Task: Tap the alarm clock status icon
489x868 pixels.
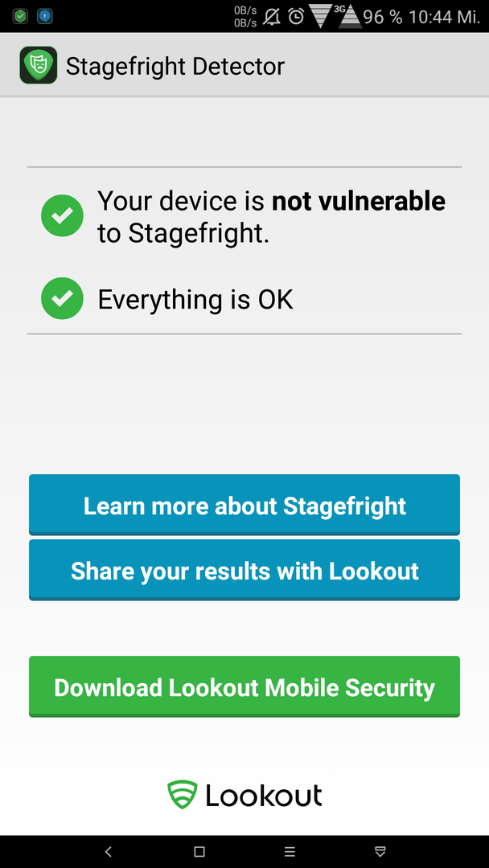Action: [x=297, y=17]
